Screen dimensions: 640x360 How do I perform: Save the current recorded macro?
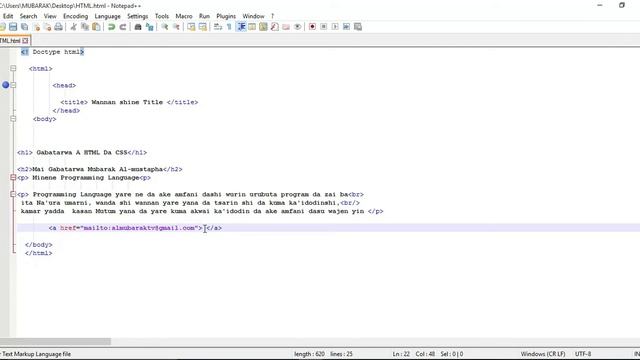(x=358, y=27)
